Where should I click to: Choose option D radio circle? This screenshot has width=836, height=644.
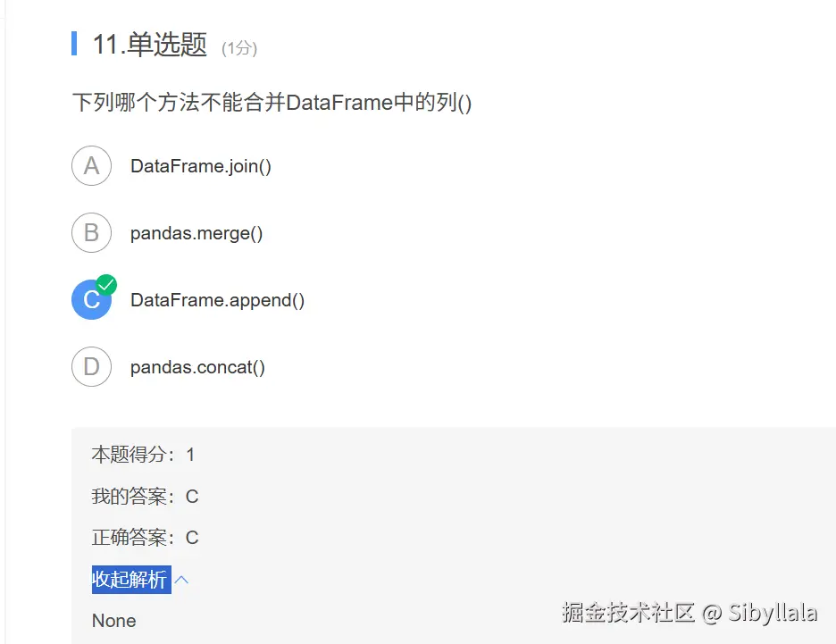click(91, 367)
